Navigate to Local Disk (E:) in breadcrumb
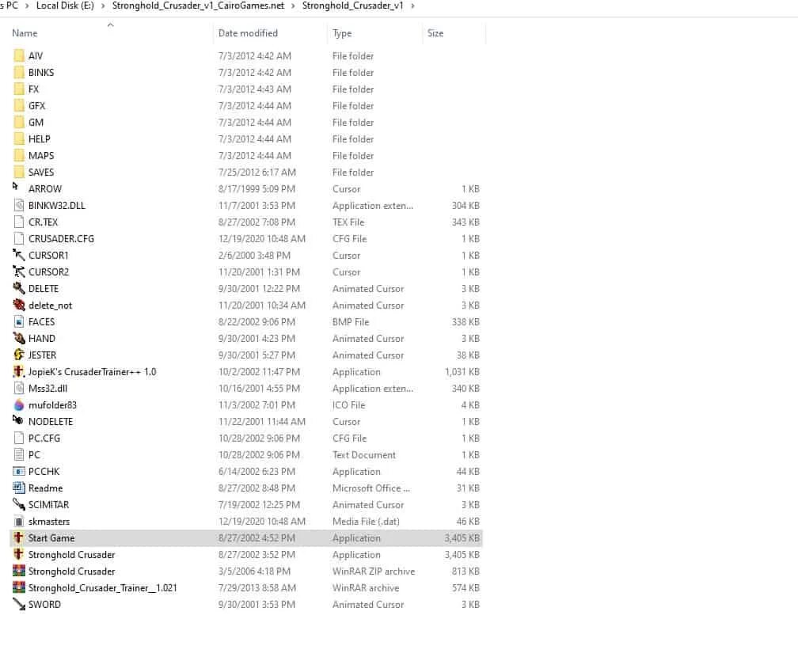This screenshot has width=798, height=672. coord(65,6)
